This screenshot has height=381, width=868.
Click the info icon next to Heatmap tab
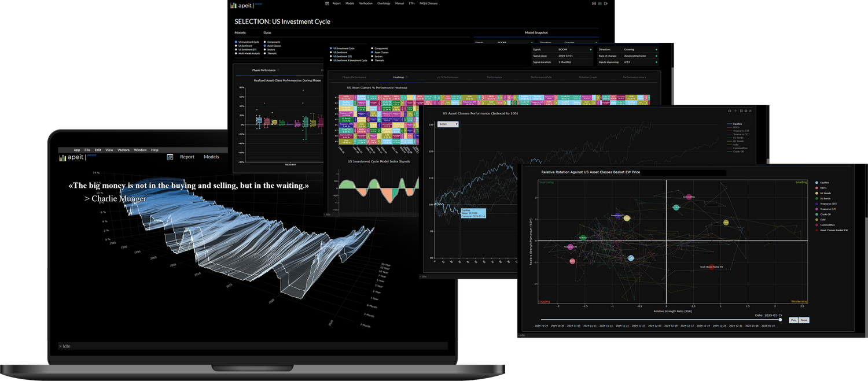(407, 77)
